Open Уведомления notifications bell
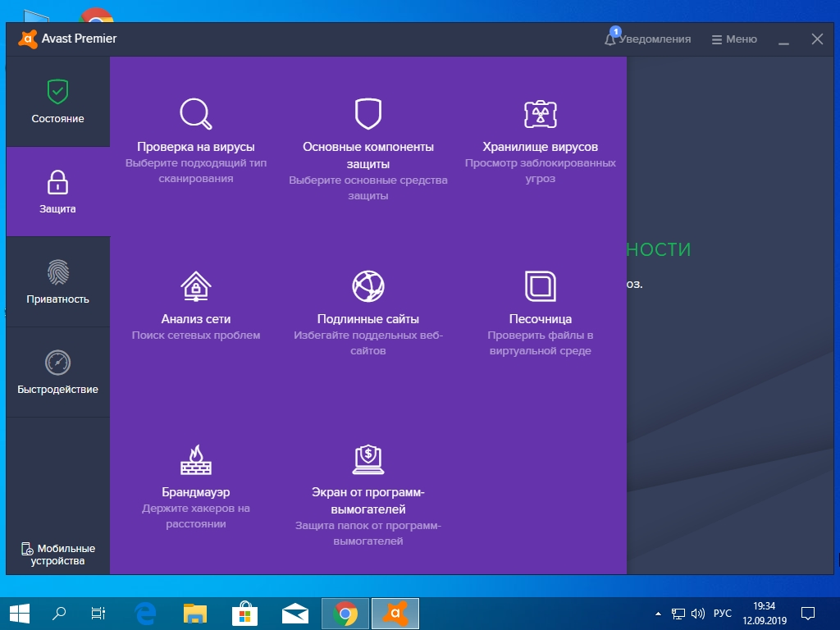Image resolution: width=840 pixels, height=630 pixels. [648, 39]
